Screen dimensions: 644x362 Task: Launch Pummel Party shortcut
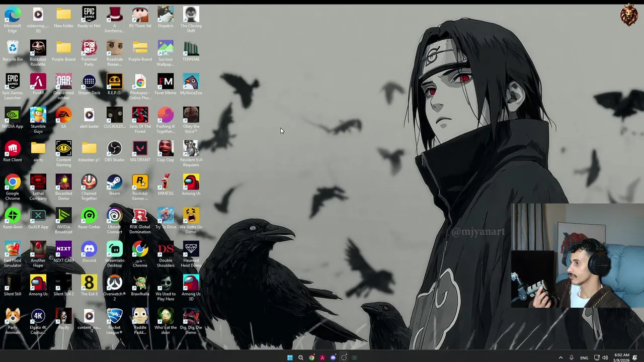89,53
